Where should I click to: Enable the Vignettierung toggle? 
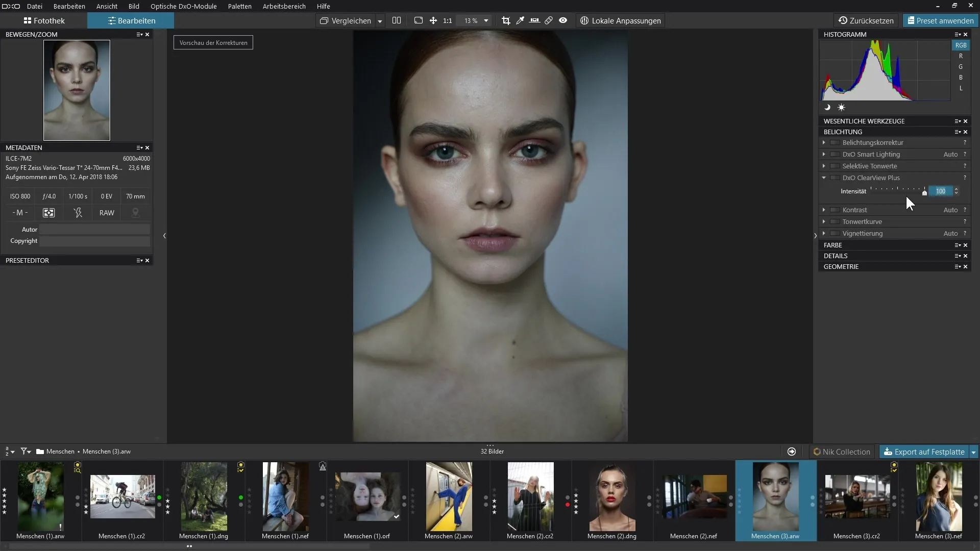click(835, 233)
